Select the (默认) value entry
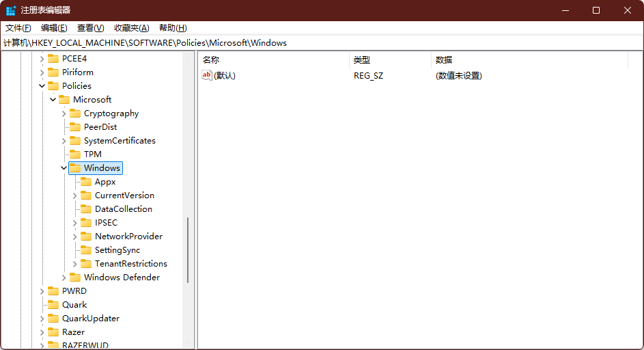644x350 pixels. (225, 76)
